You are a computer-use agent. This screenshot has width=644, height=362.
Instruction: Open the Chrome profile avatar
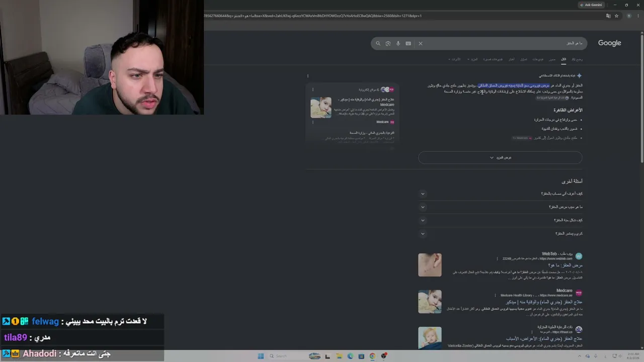(628, 16)
